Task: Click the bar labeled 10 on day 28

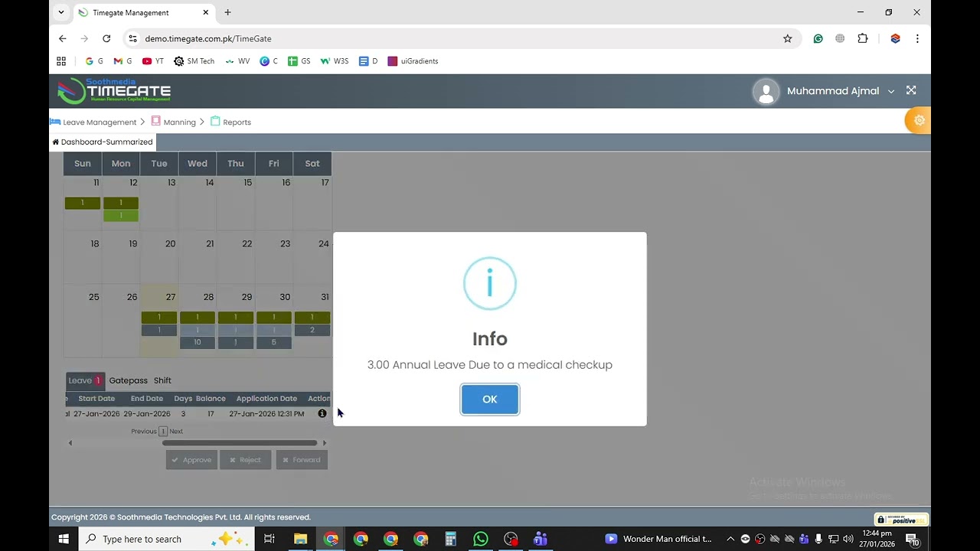Action: pos(198,342)
